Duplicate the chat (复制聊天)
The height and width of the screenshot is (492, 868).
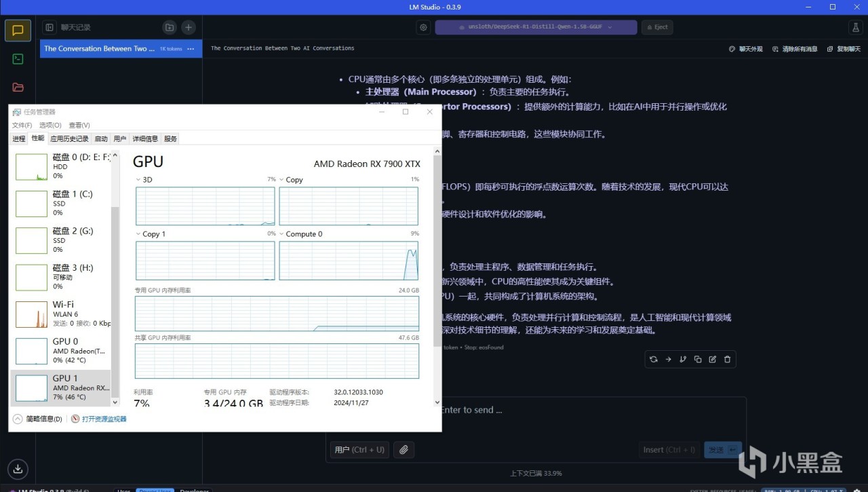coord(844,49)
